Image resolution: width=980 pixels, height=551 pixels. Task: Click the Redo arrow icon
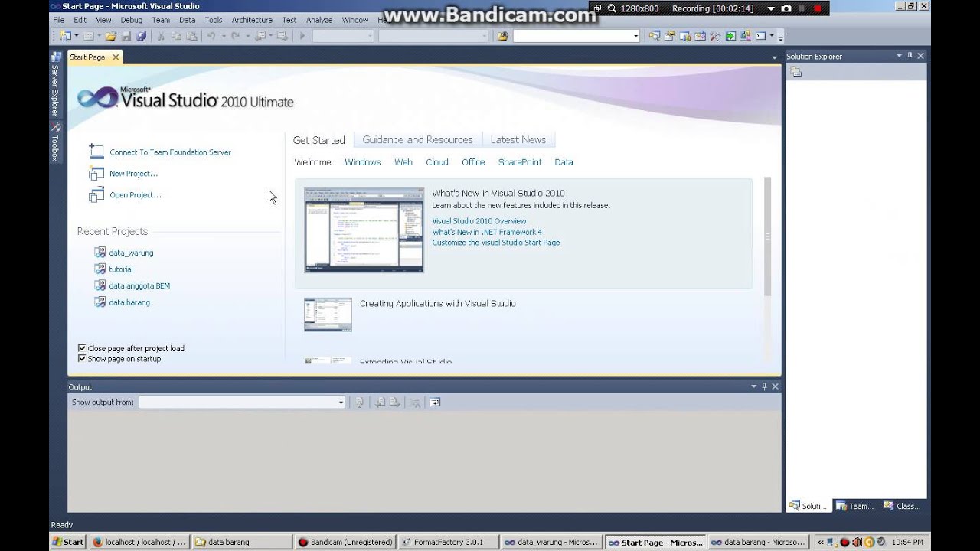click(235, 36)
